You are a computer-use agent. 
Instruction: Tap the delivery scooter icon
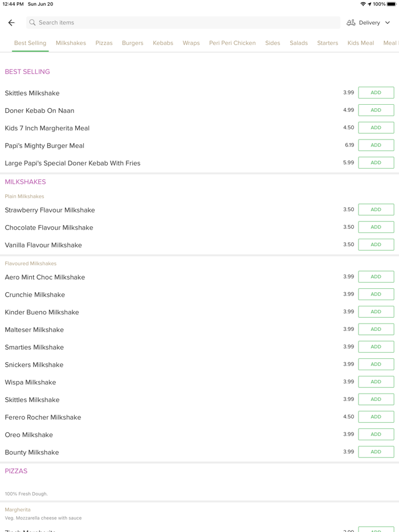tap(351, 23)
